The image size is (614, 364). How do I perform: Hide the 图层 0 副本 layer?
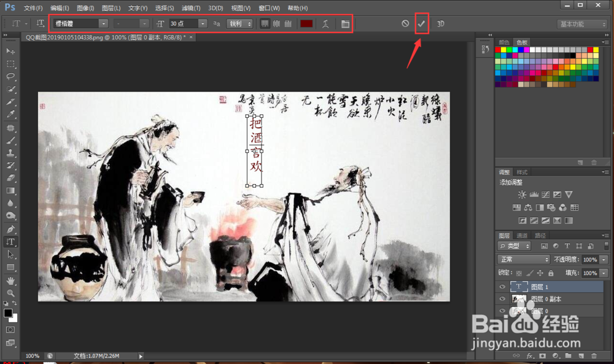click(502, 299)
